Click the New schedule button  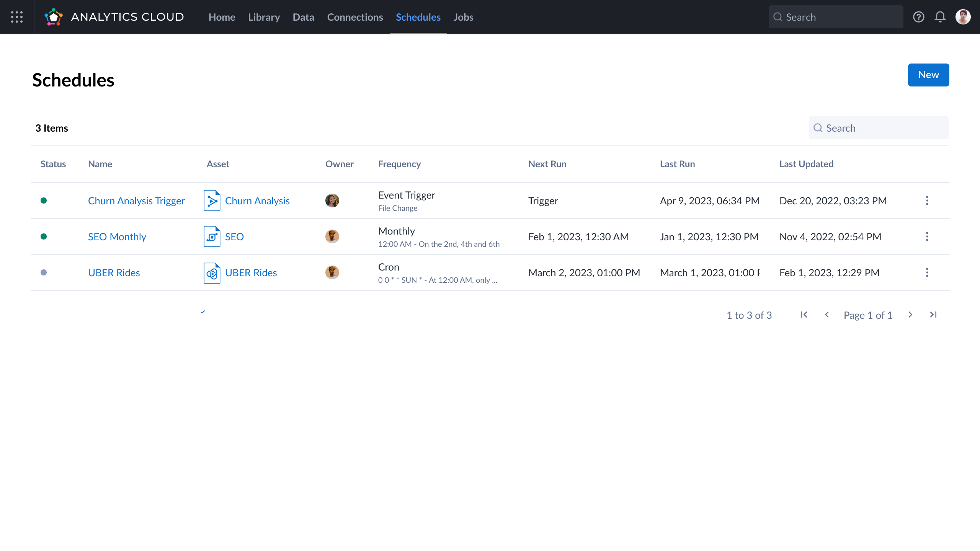point(928,75)
